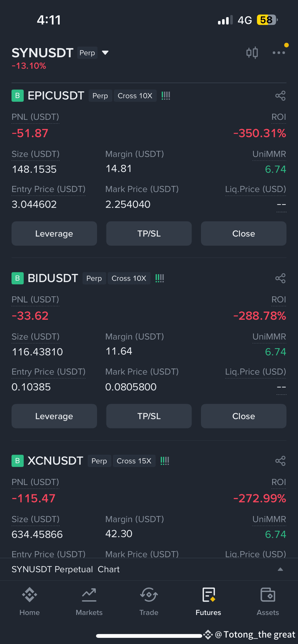Select the Cross 15X tag on XCNUSDT

pyautogui.click(x=134, y=461)
